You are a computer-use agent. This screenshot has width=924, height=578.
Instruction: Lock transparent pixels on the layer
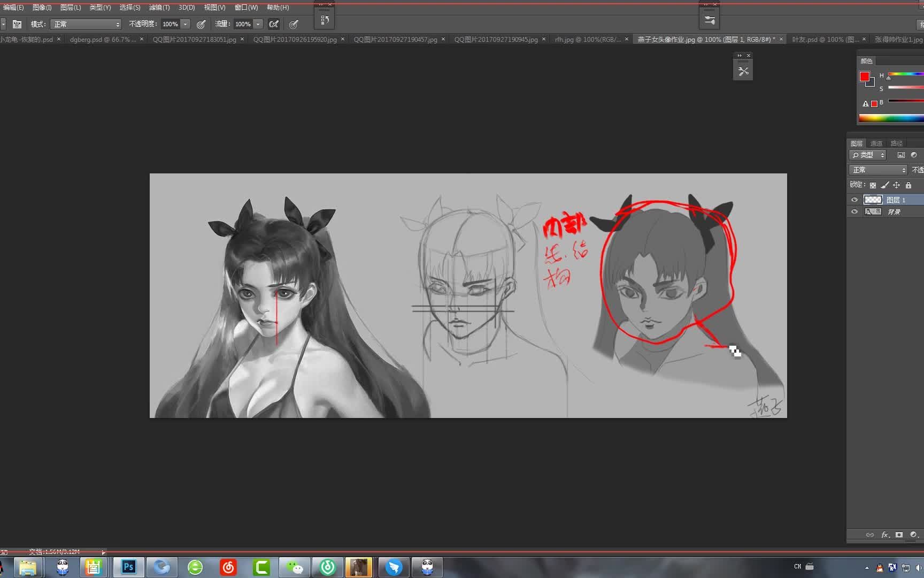pyautogui.click(x=873, y=185)
